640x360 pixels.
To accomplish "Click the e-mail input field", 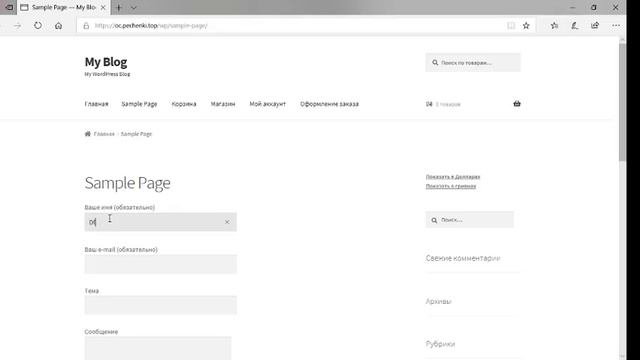I will coord(160,264).
